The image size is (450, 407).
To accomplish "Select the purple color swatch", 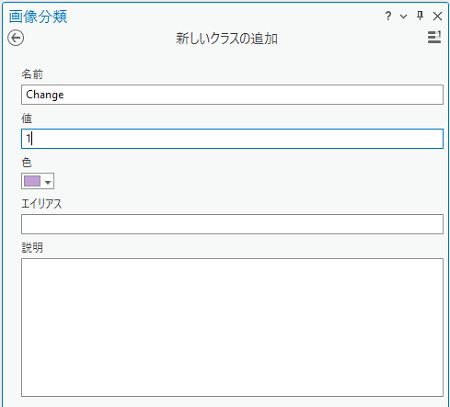I will [x=32, y=181].
